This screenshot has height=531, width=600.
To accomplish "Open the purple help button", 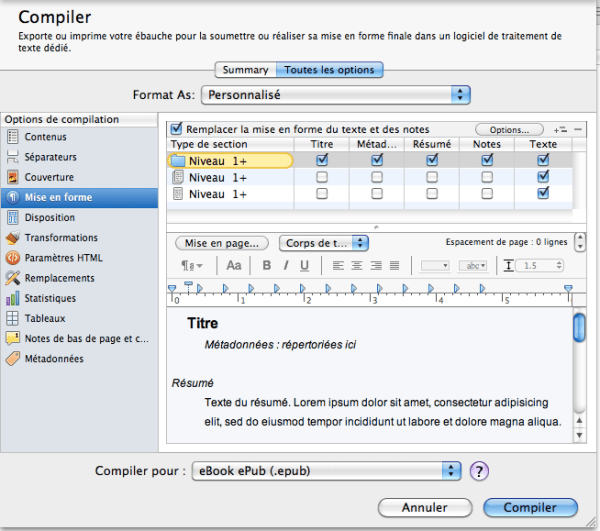I will 479,471.
